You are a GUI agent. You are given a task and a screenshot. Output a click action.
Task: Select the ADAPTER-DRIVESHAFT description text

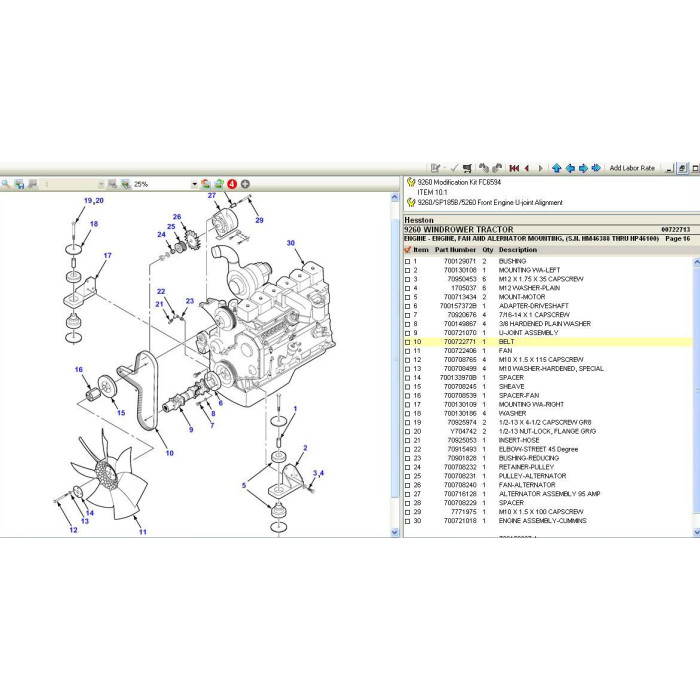click(x=533, y=306)
